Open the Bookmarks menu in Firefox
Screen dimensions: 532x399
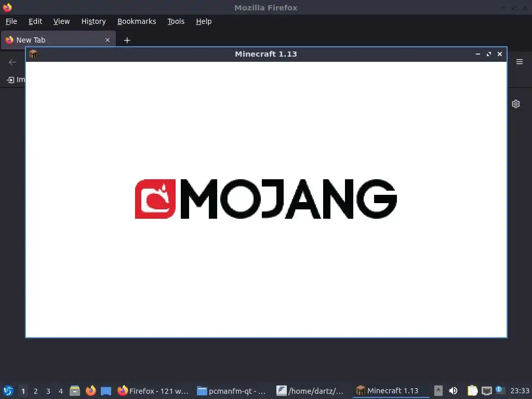[137, 21]
